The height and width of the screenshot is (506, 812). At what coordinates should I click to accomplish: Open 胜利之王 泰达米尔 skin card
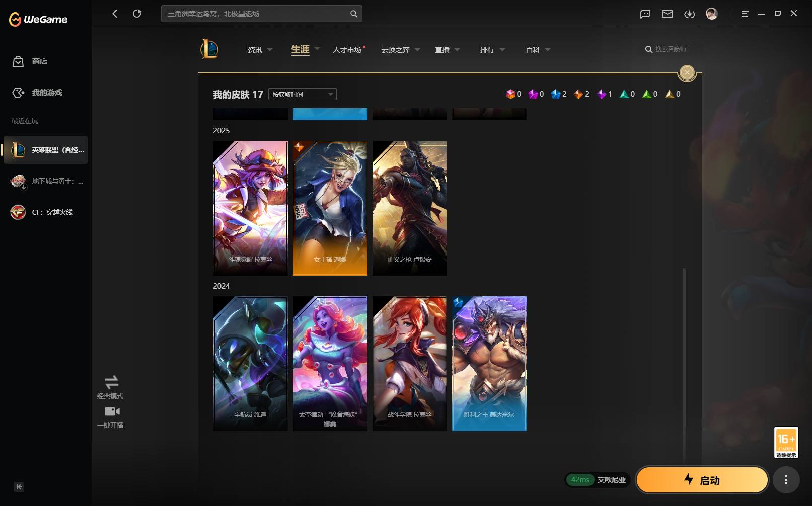(489, 364)
